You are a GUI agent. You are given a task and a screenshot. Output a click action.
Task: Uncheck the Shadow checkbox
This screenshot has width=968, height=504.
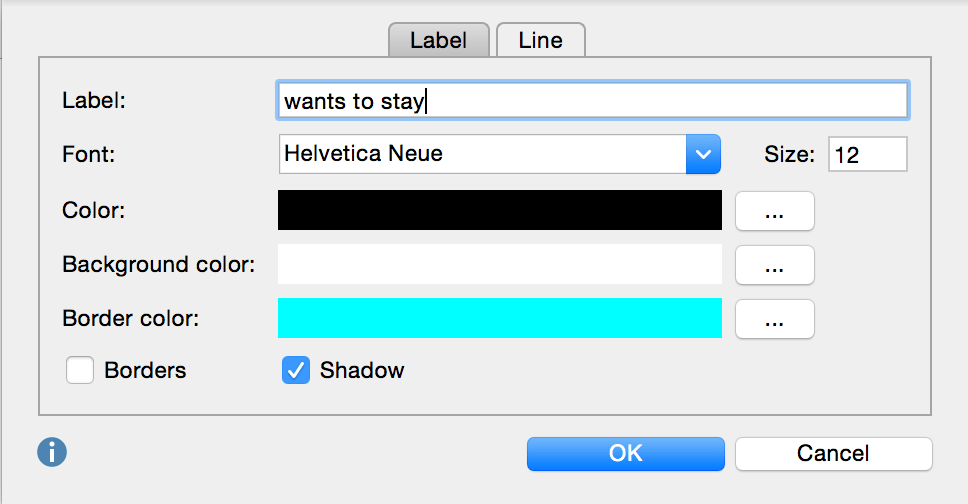(296, 370)
